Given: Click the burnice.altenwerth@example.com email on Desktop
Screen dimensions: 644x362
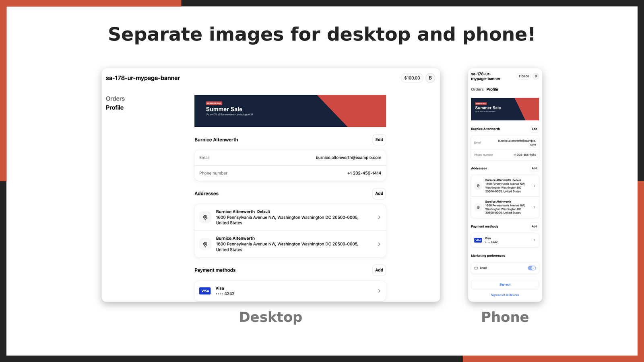Looking at the screenshot, I should (x=349, y=158).
